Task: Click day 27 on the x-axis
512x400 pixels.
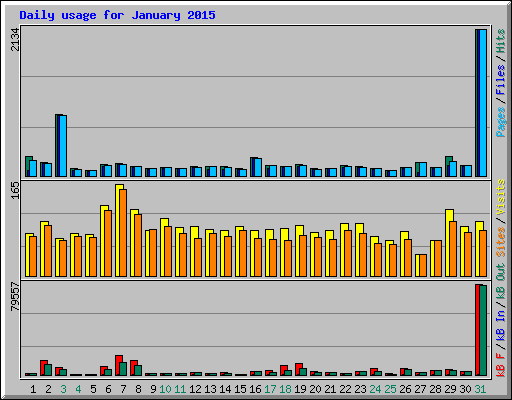Action: tap(420, 389)
